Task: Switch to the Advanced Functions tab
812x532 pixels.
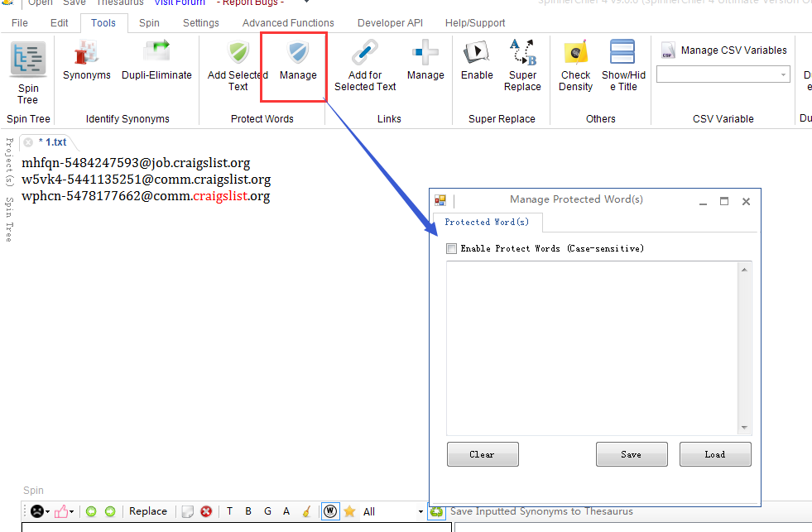Action: pos(288,23)
